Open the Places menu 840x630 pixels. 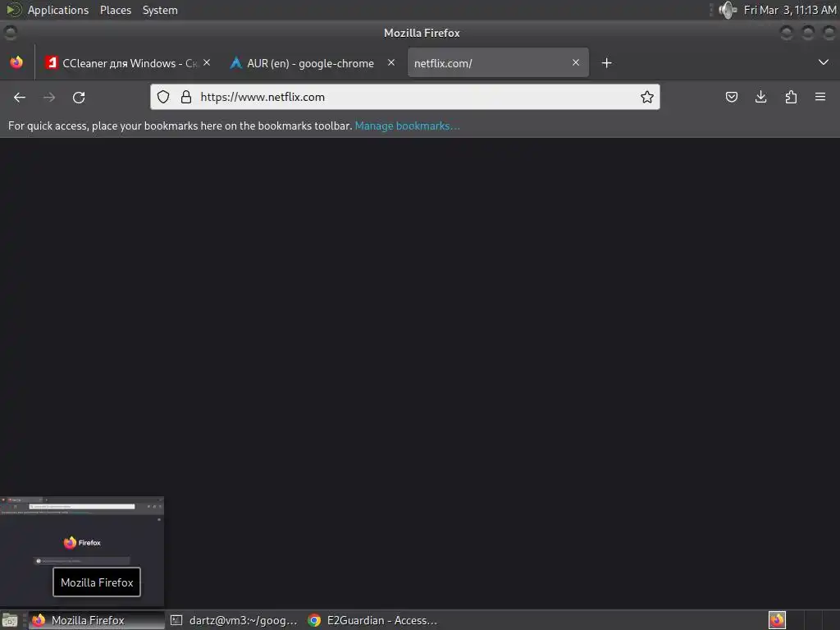pyautogui.click(x=115, y=10)
